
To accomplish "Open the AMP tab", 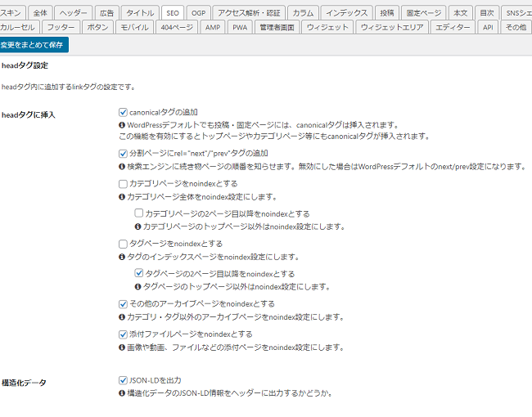I will pos(213,27).
